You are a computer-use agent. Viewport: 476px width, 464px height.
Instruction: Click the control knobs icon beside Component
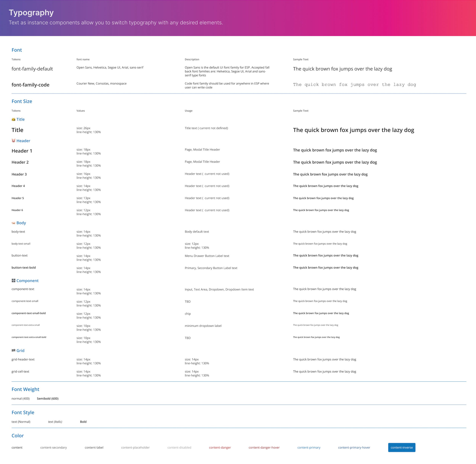[13, 280]
